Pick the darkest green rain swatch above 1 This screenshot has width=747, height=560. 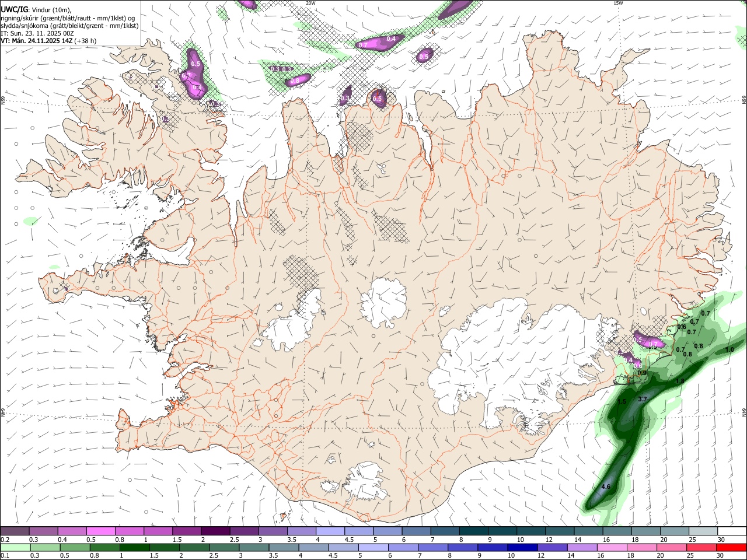[134, 547]
